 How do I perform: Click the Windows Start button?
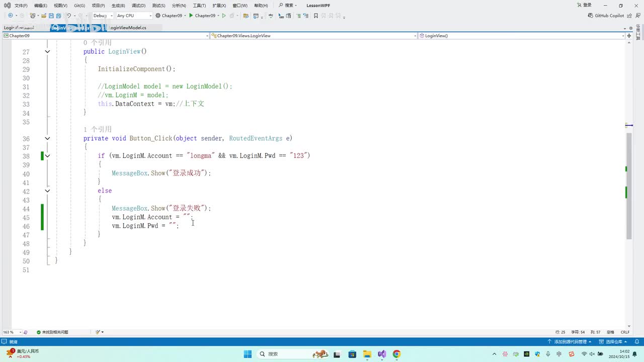(248, 354)
